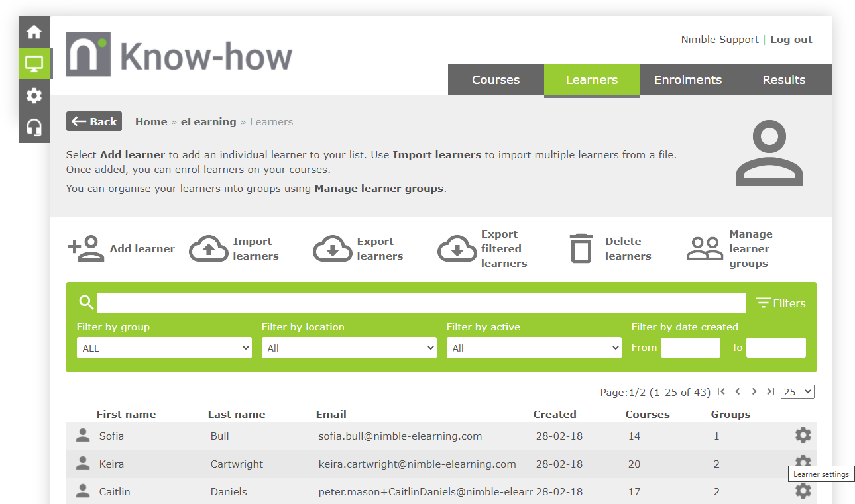Switch to the Enrolments tab
Viewport: 855px width, 504px height.
click(x=688, y=80)
